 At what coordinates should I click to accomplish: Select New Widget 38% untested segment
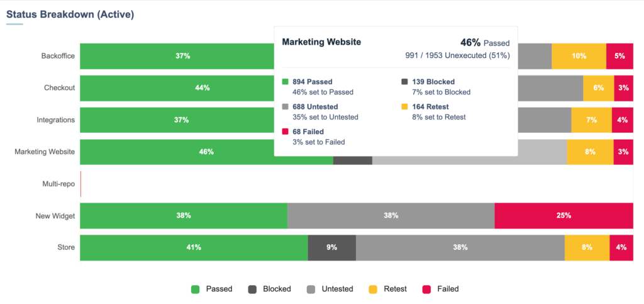[x=391, y=215]
